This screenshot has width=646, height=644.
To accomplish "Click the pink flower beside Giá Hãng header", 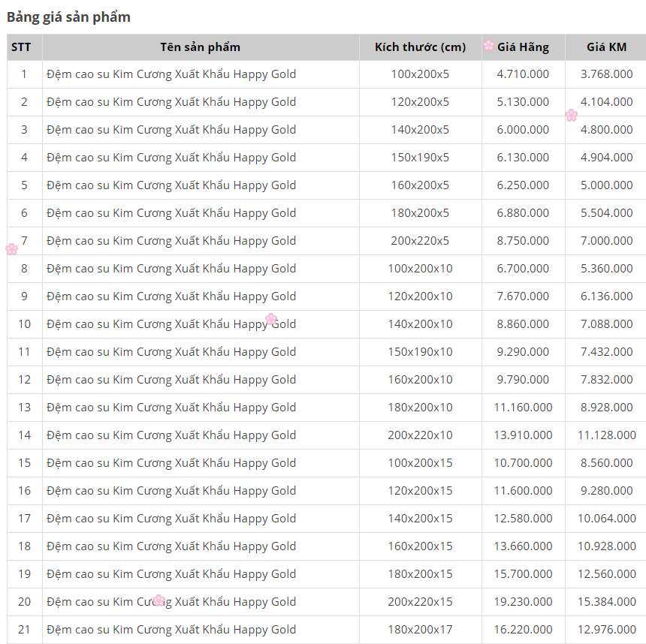I will 488,46.
